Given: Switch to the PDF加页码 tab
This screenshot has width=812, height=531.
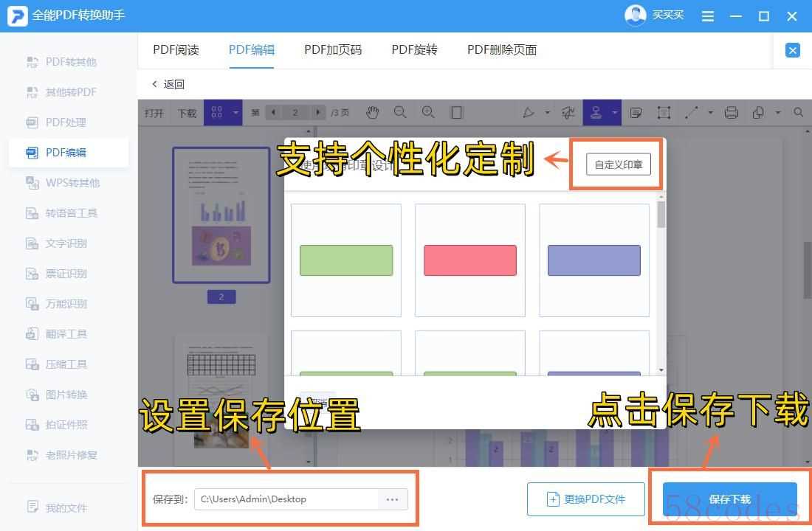Looking at the screenshot, I should pos(333,50).
